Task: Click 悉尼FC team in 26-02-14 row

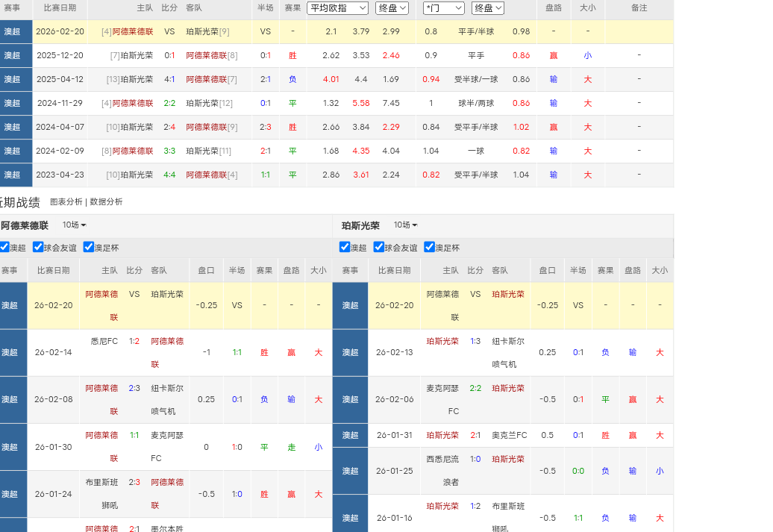Action: click(x=104, y=342)
